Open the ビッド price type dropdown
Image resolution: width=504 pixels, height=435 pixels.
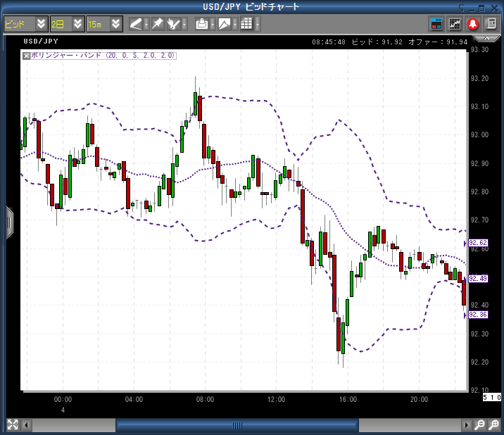pos(41,23)
